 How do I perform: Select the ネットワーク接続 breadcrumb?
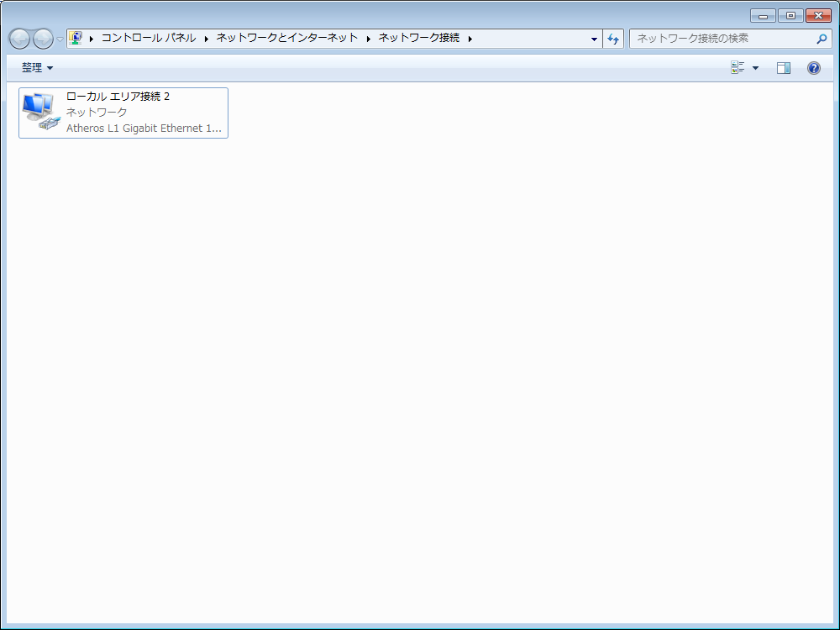(419, 38)
